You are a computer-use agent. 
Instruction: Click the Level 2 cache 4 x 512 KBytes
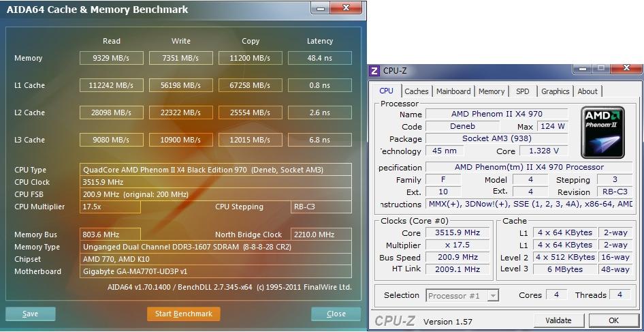click(x=565, y=257)
